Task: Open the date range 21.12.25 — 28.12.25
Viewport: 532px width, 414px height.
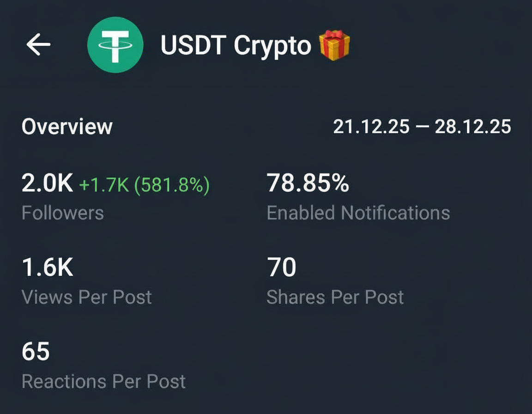Action: coord(421,126)
